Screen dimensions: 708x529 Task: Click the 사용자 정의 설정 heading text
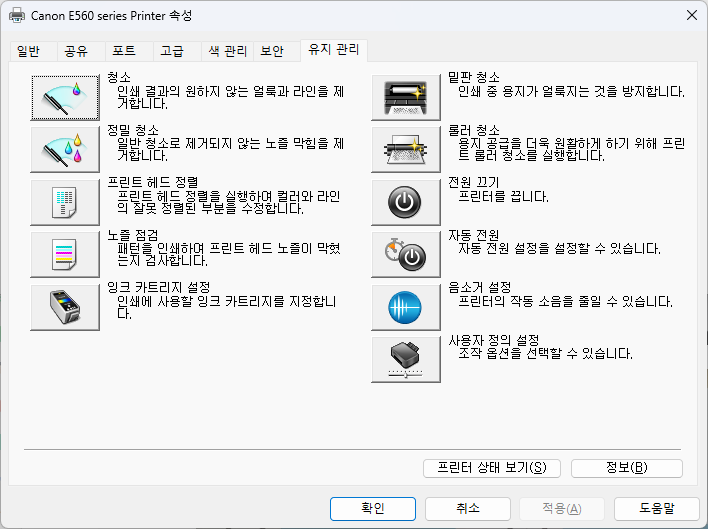[x=494, y=340]
